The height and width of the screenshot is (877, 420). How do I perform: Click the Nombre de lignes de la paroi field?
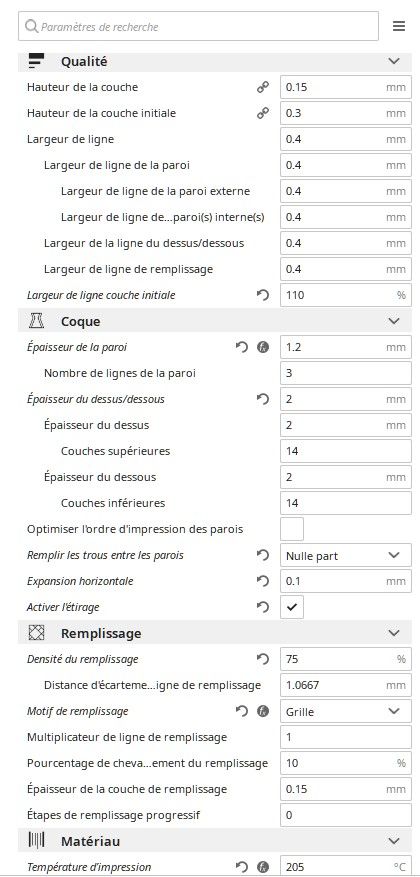pyautogui.click(x=346, y=373)
